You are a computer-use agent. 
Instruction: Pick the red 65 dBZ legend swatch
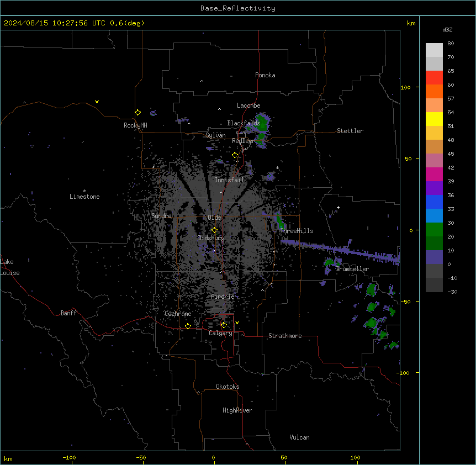click(x=434, y=77)
